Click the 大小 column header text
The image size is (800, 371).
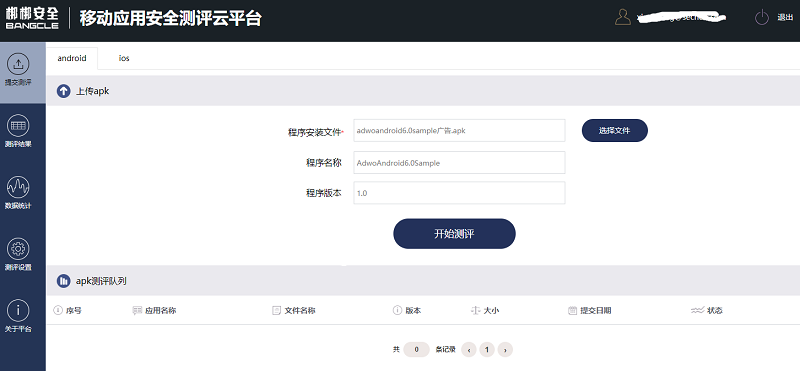click(x=491, y=310)
